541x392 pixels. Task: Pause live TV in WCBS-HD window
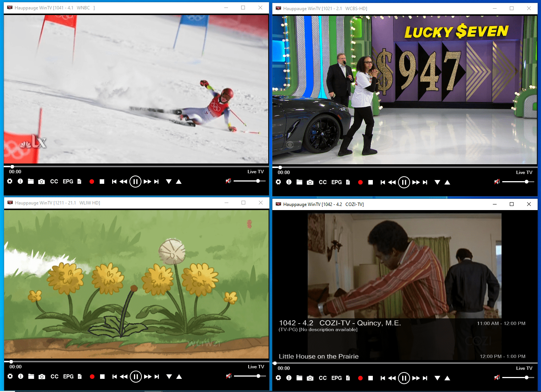click(x=404, y=182)
